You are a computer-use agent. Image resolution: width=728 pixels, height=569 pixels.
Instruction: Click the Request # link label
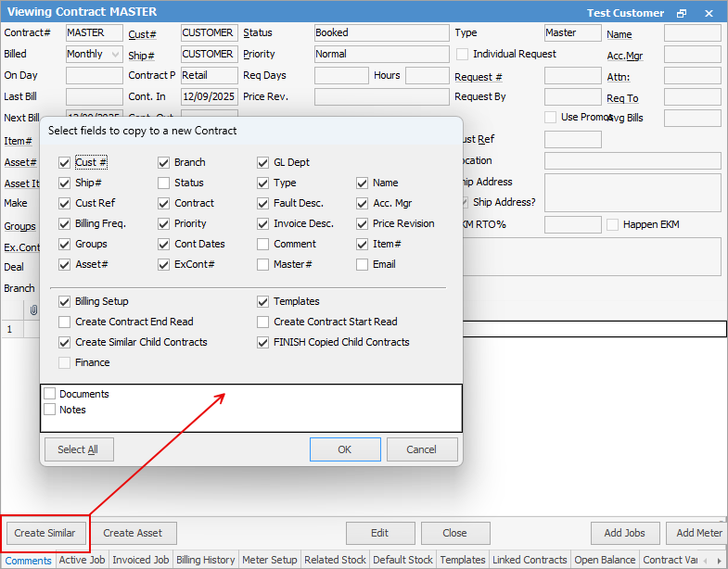[479, 77]
